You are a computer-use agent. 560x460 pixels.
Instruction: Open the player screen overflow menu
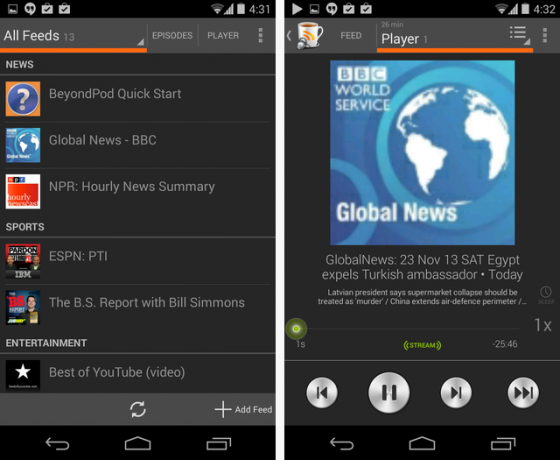pos(545,35)
